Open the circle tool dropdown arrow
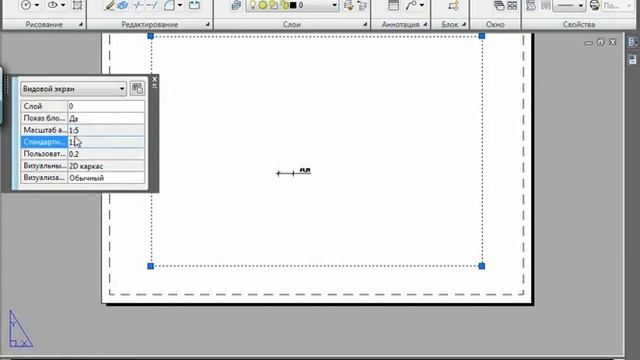640x360 pixels. 37,5
